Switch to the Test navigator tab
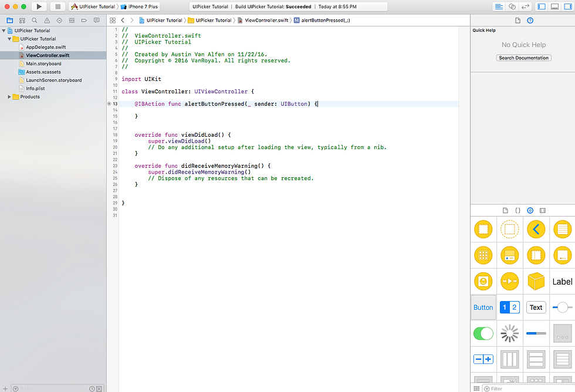The image size is (575, 392). [x=59, y=21]
